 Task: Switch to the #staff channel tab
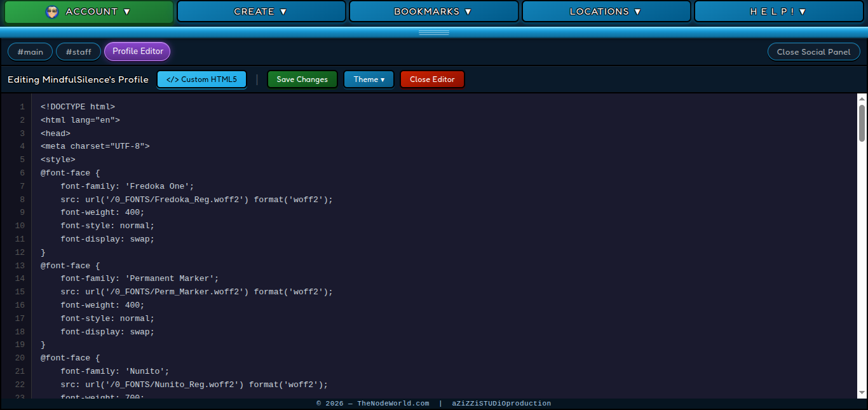[x=78, y=51]
